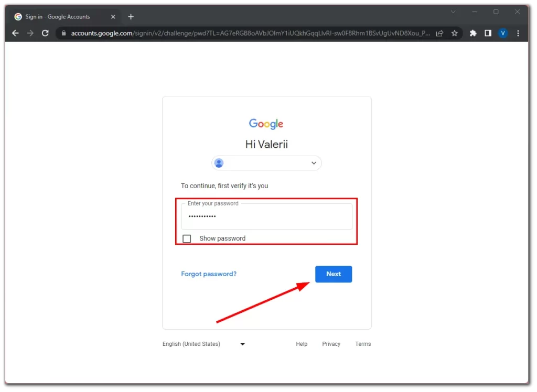
Task: Open the Forgot password? link
Action: click(209, 274)
